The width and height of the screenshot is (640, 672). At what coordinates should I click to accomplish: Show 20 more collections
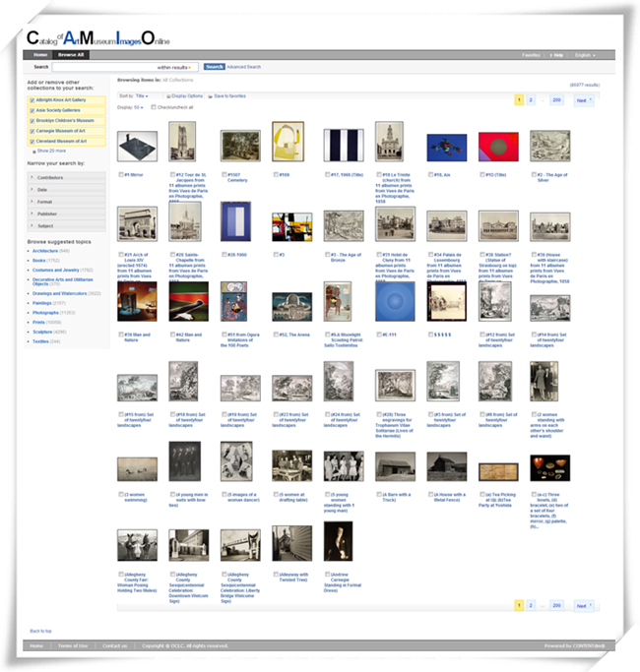click(x=51, y=151)
